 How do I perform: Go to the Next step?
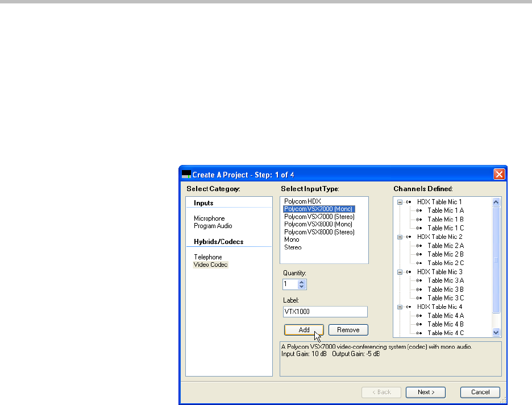click(425, 392)
